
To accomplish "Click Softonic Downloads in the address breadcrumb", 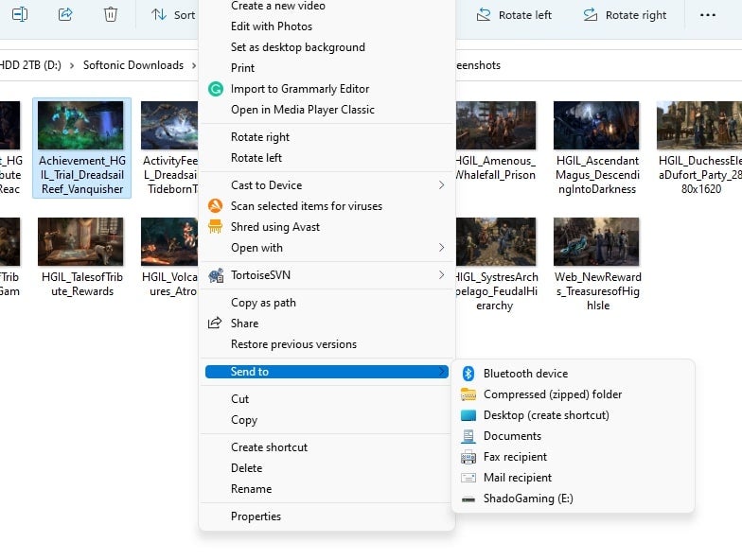I will tap(132, 65).
